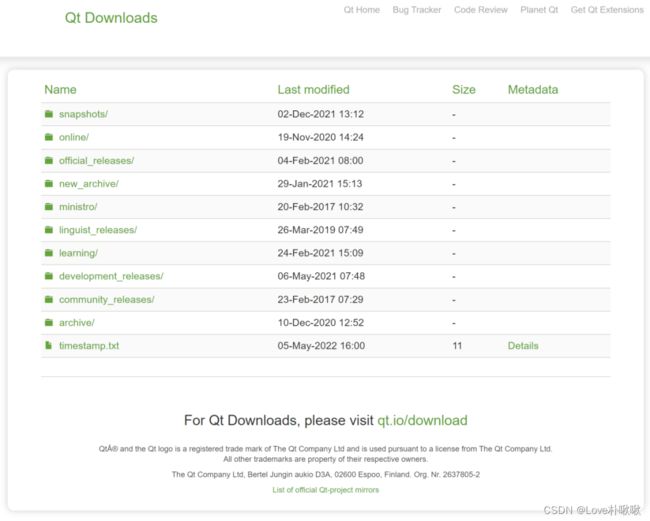Viewport: 650px width, 521px height.
Task: Open the new_archive/ directory link
Action: point(89,184)
